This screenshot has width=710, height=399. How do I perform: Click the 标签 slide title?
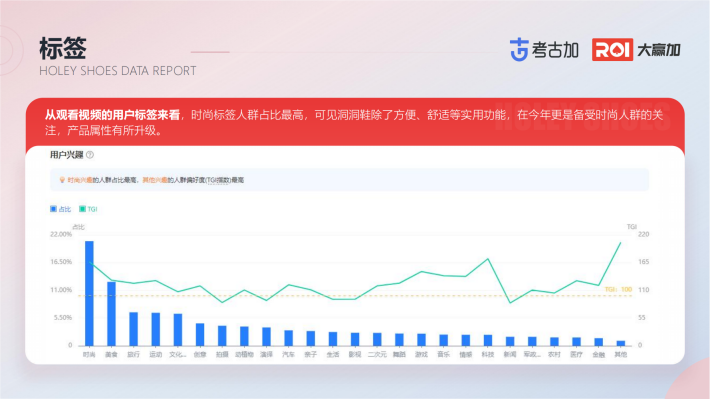(x=62, y=48)
